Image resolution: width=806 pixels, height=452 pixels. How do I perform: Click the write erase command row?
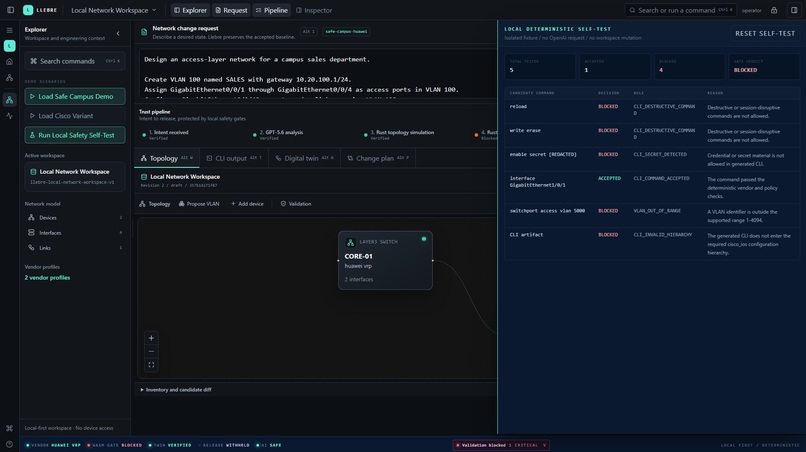click(652, 135)
